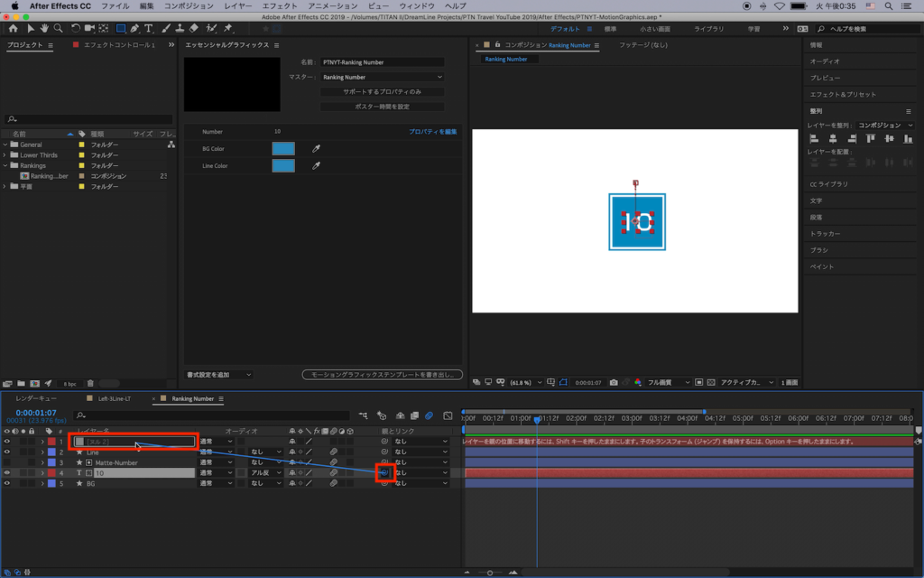924x578 pixels.
Task: Click the ポスター時間を設定 button
Action: tap(383, 107)
